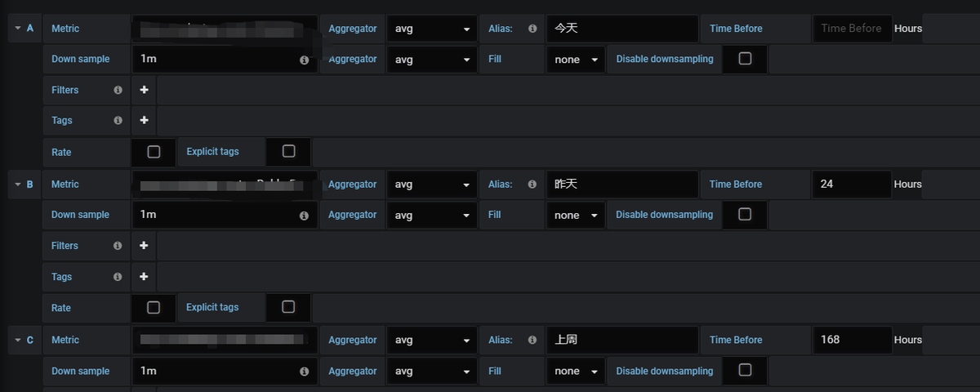
Task: Add a filter to query A
Action: click(144, 90)
